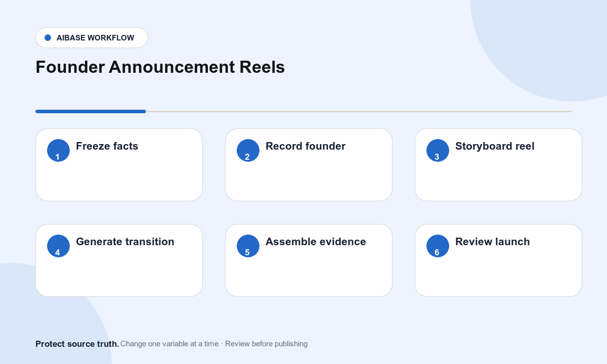
Task: Click the blue progress bar segment
Action: click(91, 111)
